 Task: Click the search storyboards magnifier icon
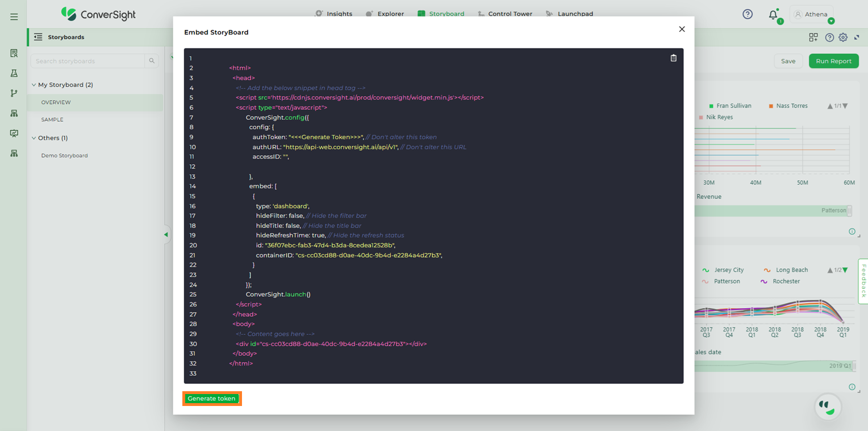coord(152,61)
